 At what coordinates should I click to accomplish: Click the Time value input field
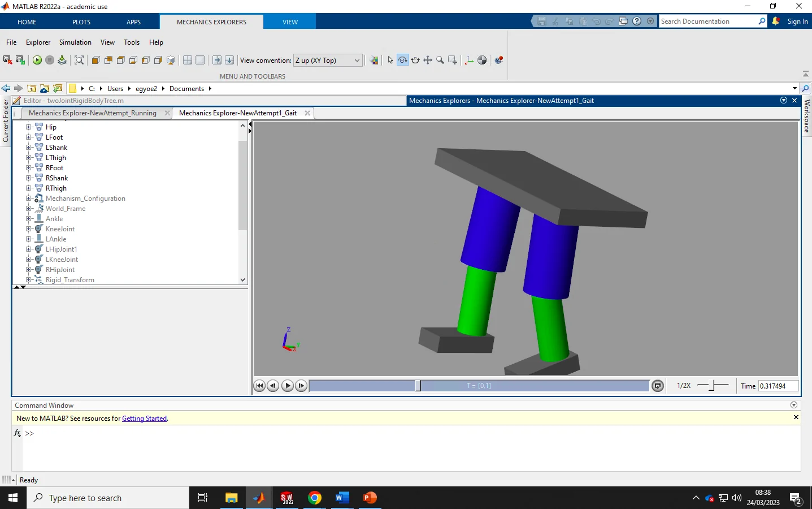778,386
